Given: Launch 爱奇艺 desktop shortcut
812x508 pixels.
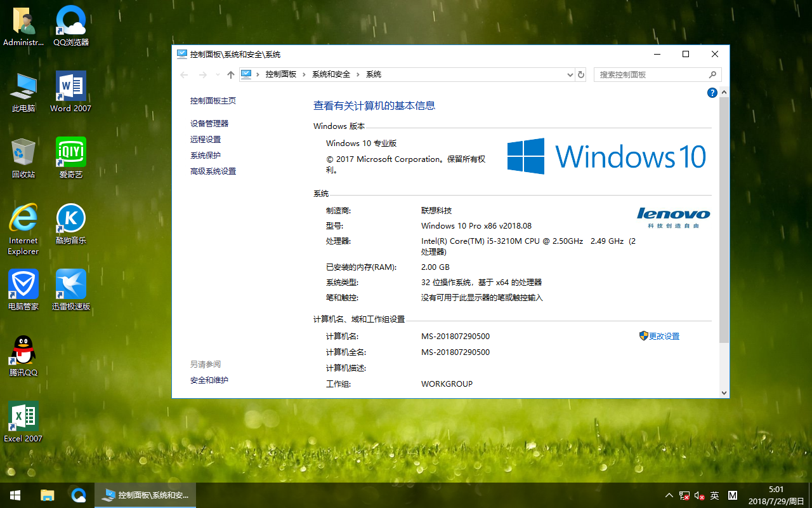Looking at the screenshot, I should (x=70, y=159).
